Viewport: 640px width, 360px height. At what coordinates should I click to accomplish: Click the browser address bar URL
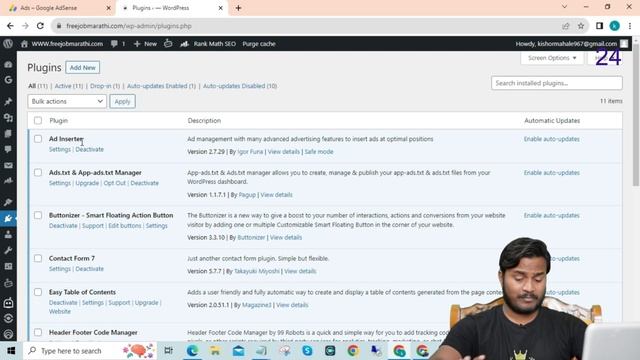[129, 26]
